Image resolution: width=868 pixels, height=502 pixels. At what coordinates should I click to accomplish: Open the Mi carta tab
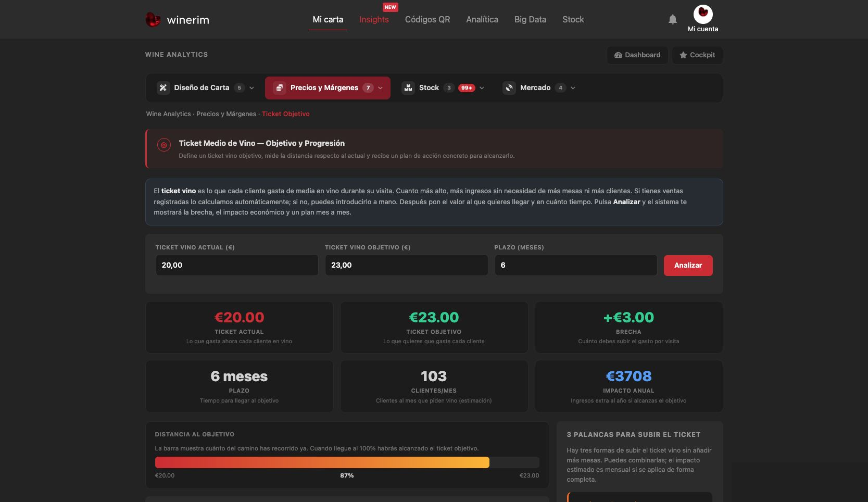coord(328,20)
